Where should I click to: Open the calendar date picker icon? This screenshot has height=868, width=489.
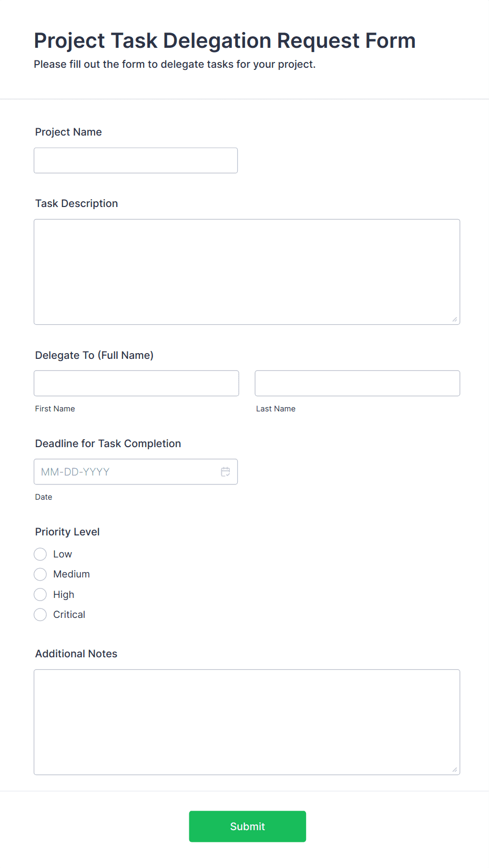point(226,472)
